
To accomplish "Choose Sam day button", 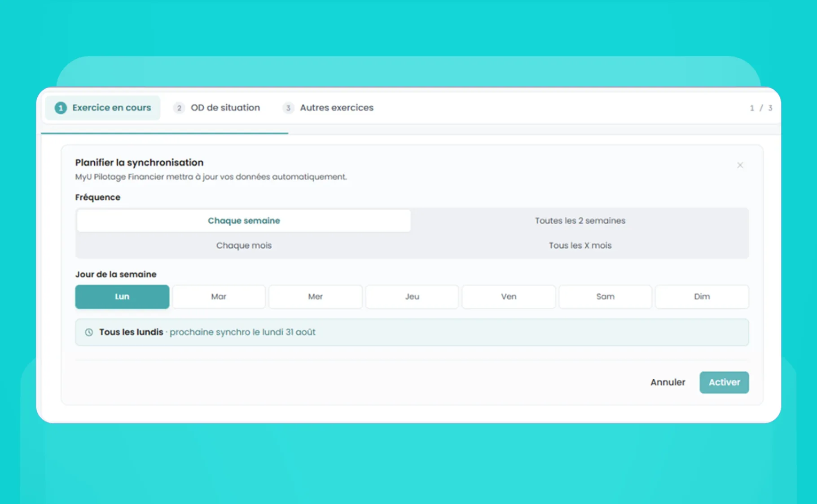I will click(605, 297).
